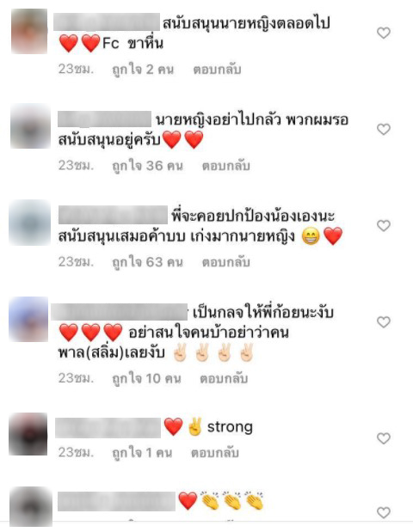Open the 'ถูกใจ 63 คน' likes list

147,262
